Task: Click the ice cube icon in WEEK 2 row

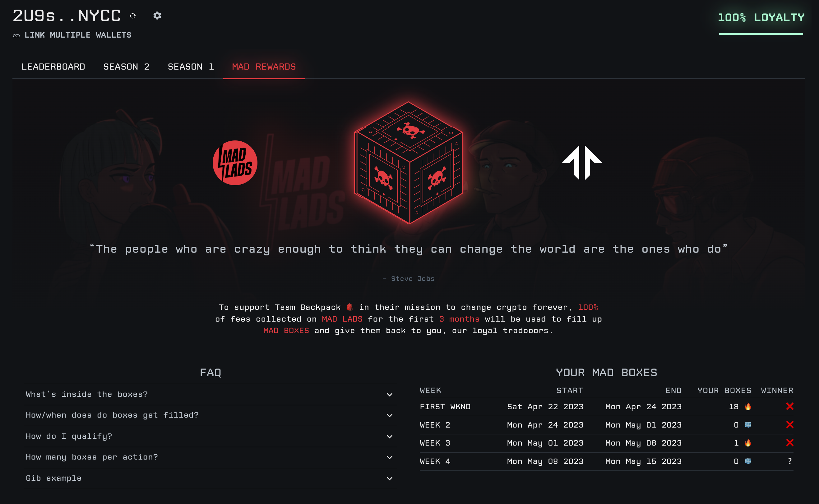Action: (748, 425)
